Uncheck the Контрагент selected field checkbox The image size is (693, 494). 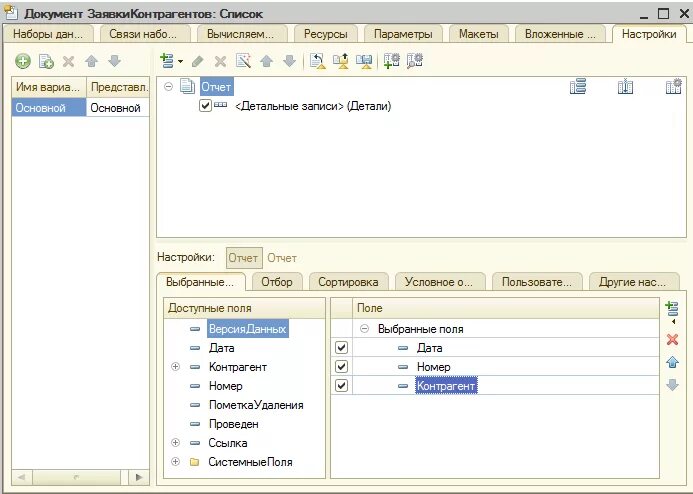(x=341, y=386)
